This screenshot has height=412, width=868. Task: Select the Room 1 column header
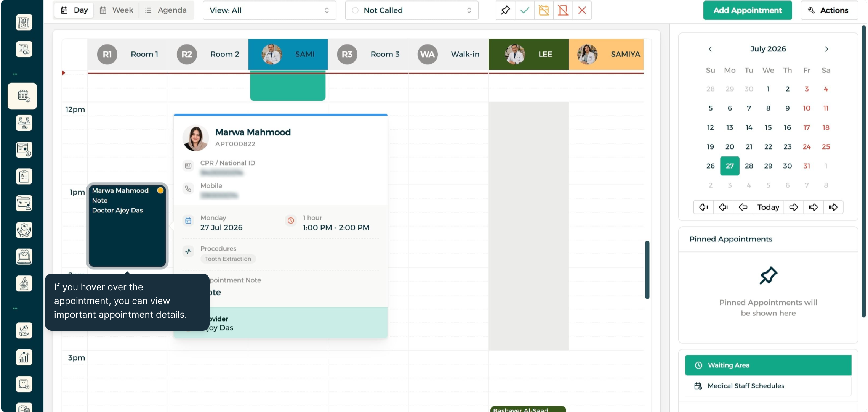coord(128,54)
